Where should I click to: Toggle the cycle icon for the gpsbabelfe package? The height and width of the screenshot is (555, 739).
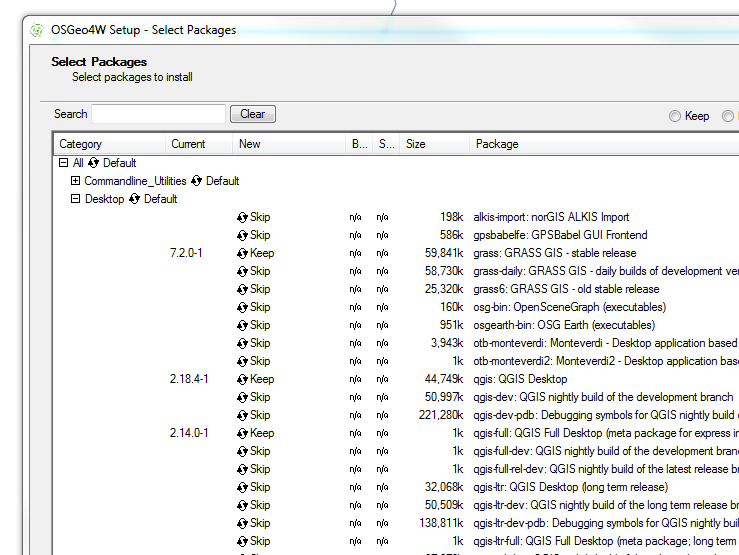point(242,235)
